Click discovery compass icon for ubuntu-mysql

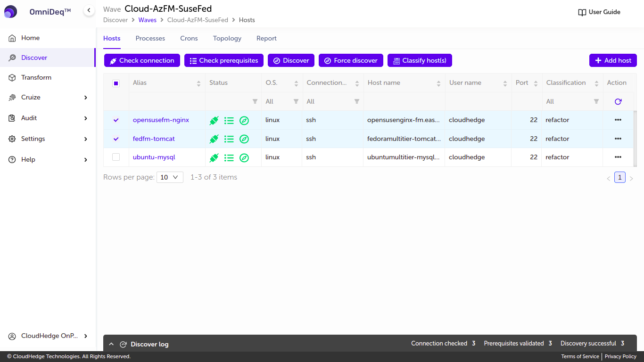point(244,157)
